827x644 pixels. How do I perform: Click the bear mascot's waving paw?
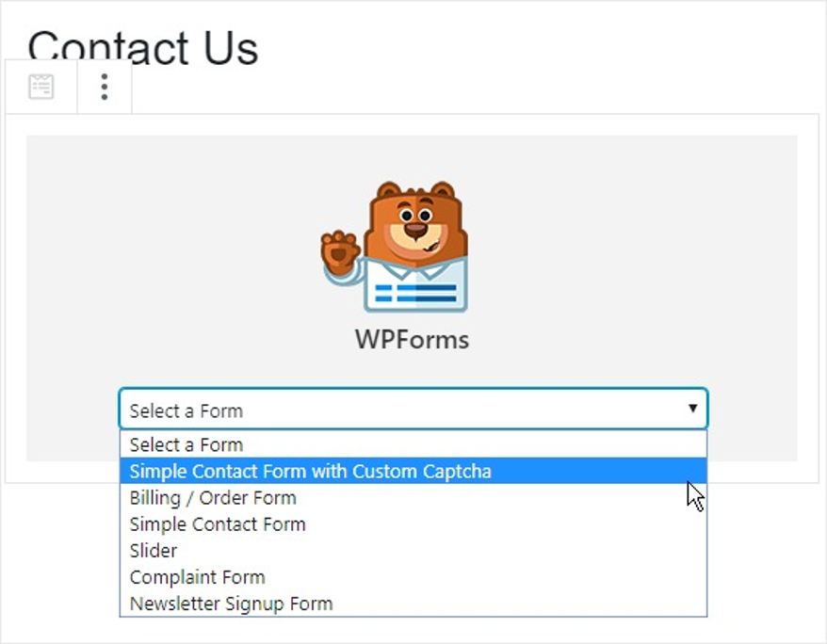click(339, 251)
